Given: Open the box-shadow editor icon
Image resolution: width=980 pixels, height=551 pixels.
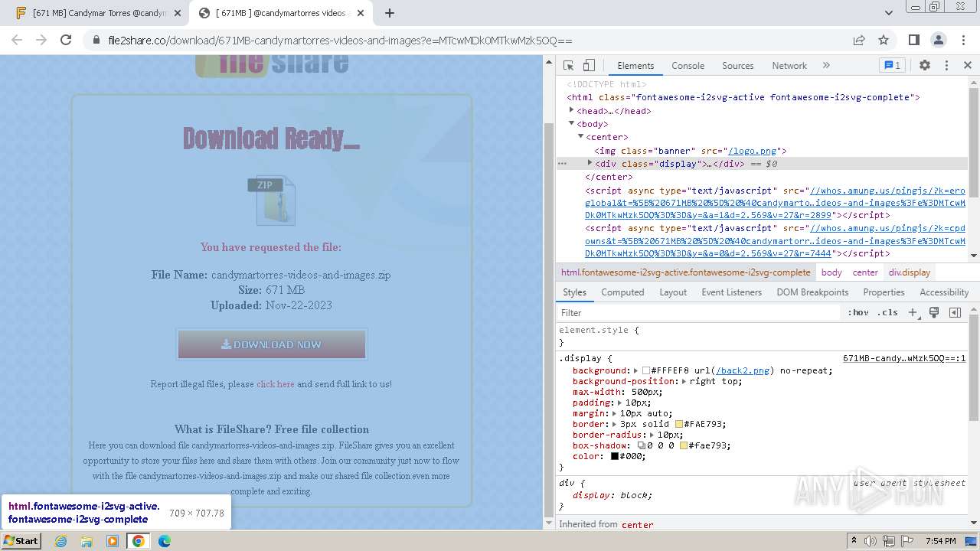Looking at the screenshot, I should coord(642,445).
